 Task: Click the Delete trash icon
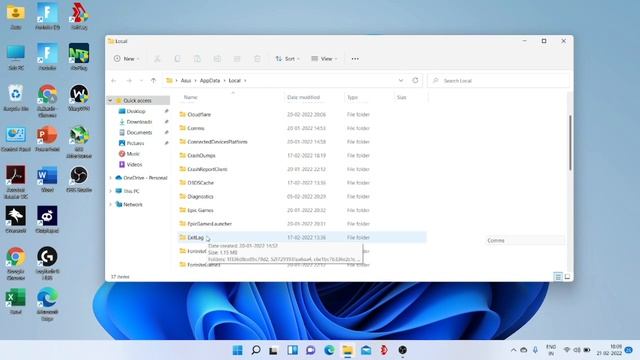257,59
